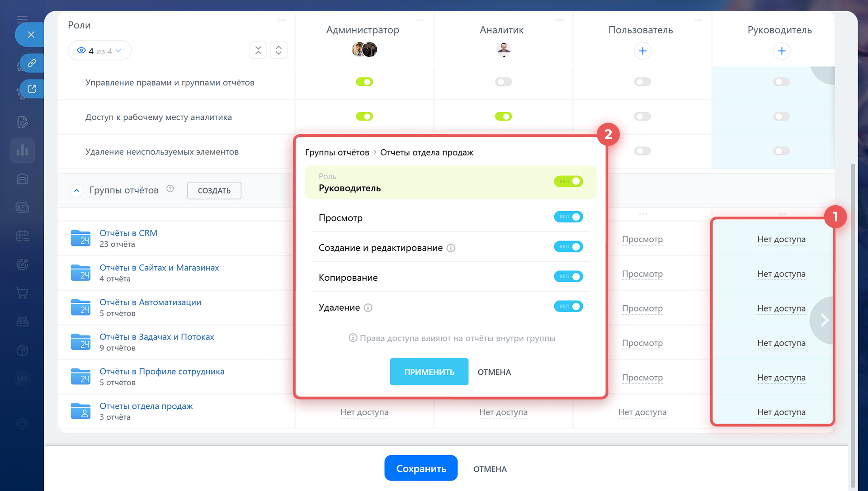Click the open in new window icon
This screenshot has width=868, height=491.
click(x=32, y=89)
